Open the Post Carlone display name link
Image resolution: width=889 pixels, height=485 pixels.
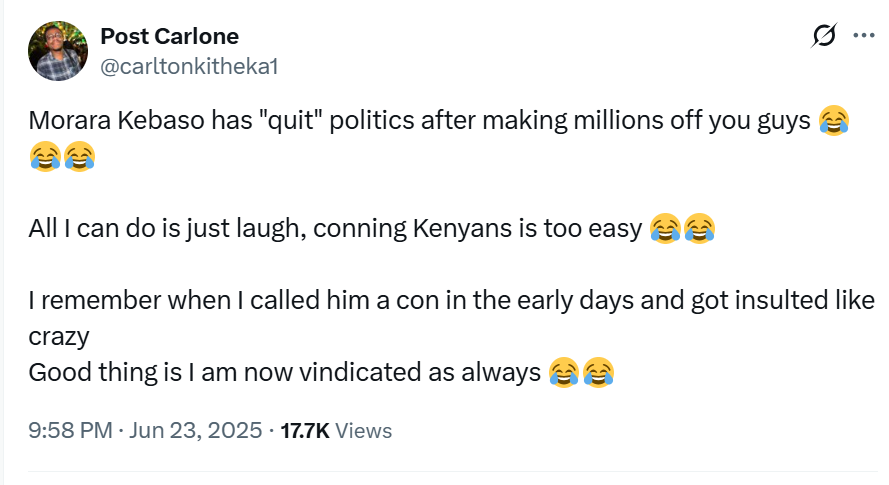[169, 37]
